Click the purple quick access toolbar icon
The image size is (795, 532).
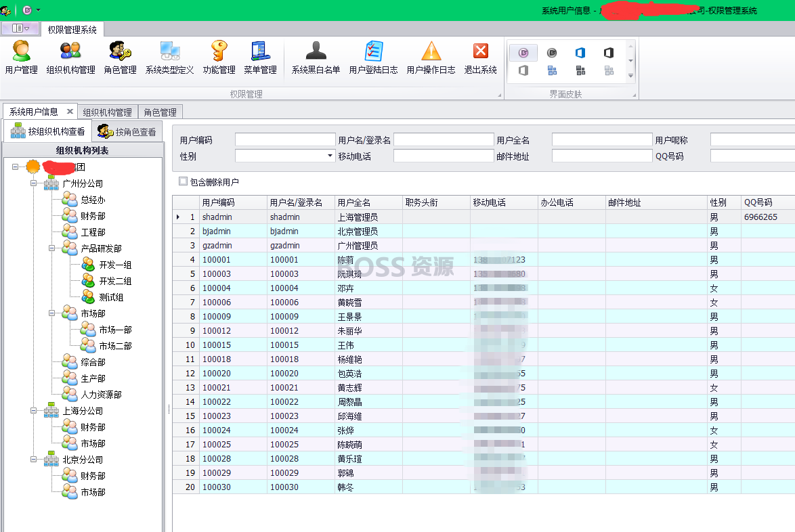click(27, 9)
